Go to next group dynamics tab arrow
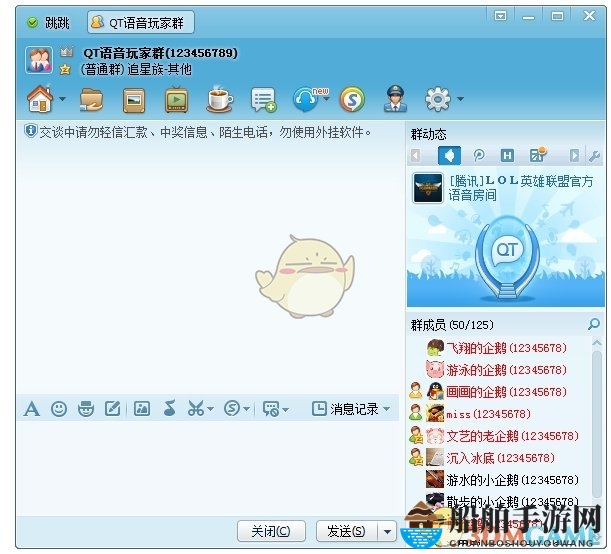The image size is (611, 554). point(574,156)
